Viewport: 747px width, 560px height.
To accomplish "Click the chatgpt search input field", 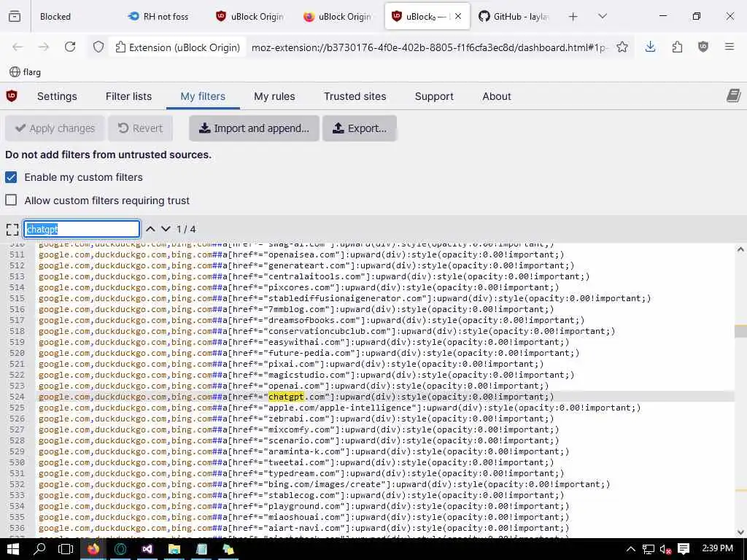I will click(x=82, y=229).
